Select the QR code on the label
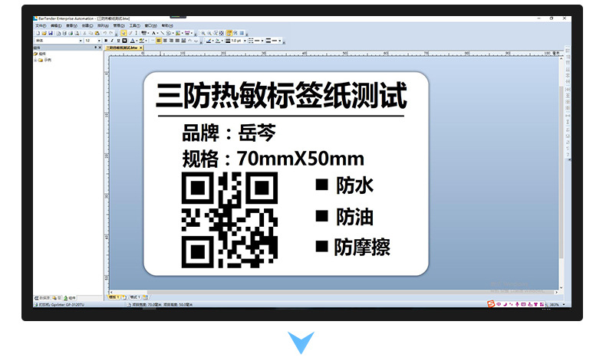This screenshot has height=364, width=606. tap(229, 220)
